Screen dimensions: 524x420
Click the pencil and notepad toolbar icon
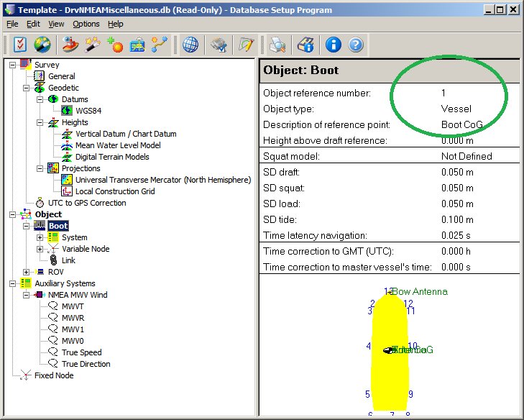[247, 45]
